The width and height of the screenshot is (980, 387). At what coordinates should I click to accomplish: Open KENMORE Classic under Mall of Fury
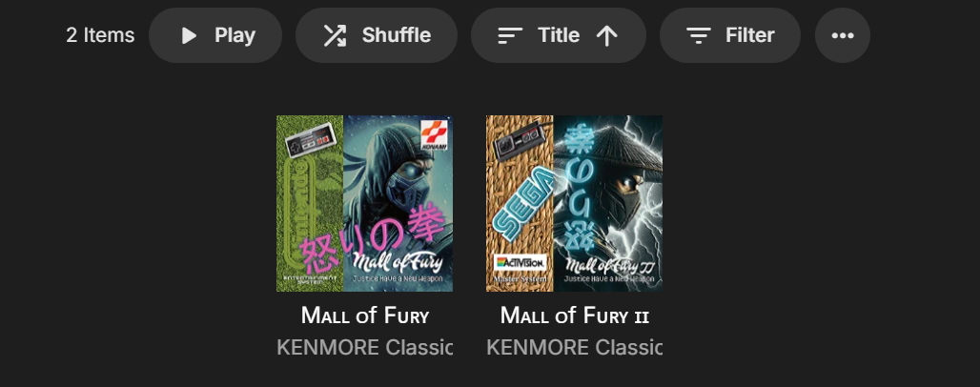pyautogui.click(x=364, y=347)
